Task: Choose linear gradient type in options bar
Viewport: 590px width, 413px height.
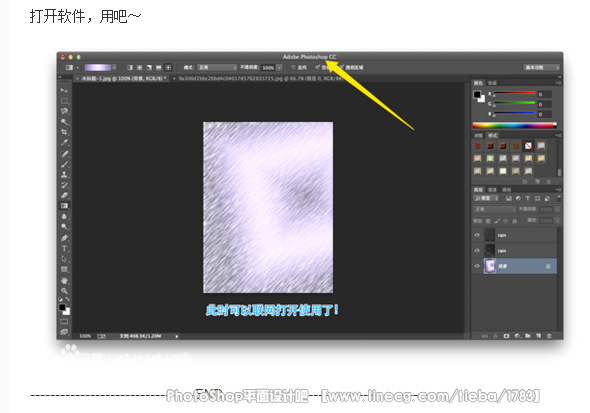Action: 130,67
